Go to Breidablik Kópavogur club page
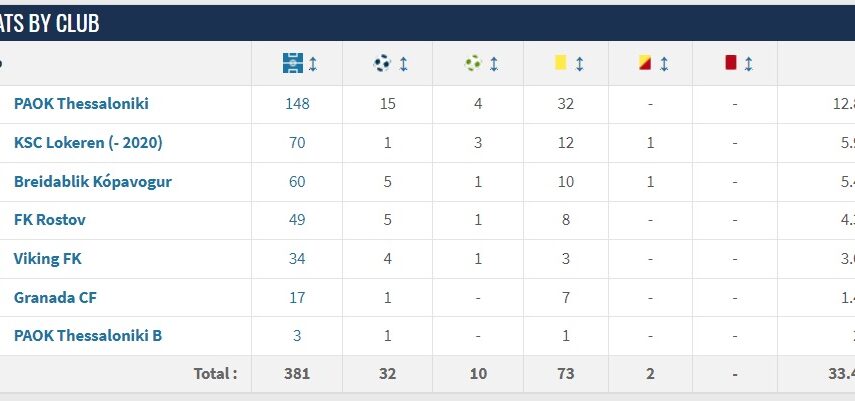This screenshot has height=401, width=855. tap(93, 181)
